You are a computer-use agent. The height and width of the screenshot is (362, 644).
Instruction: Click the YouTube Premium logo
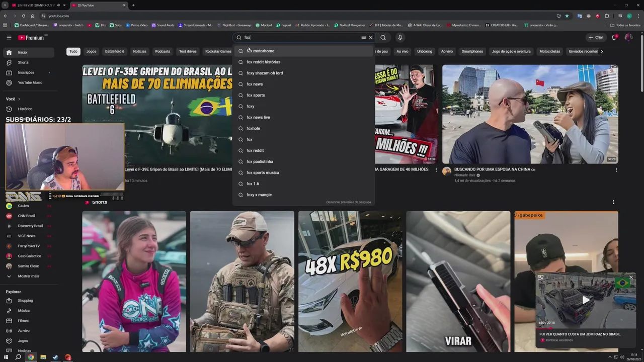click(x=32, y=37)
